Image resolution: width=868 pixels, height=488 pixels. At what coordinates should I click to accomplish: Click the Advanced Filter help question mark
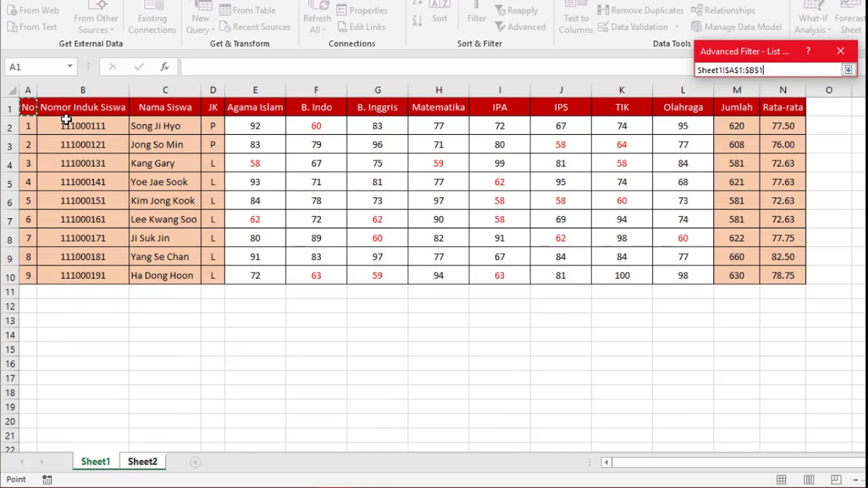pos(808,51)
